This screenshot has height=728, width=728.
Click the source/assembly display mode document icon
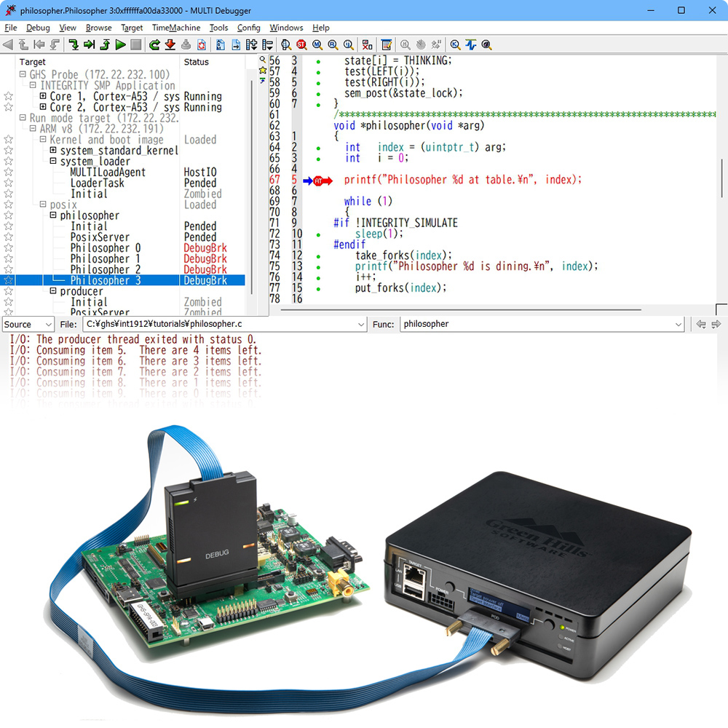pyautogui.click(x=221, y=44)
